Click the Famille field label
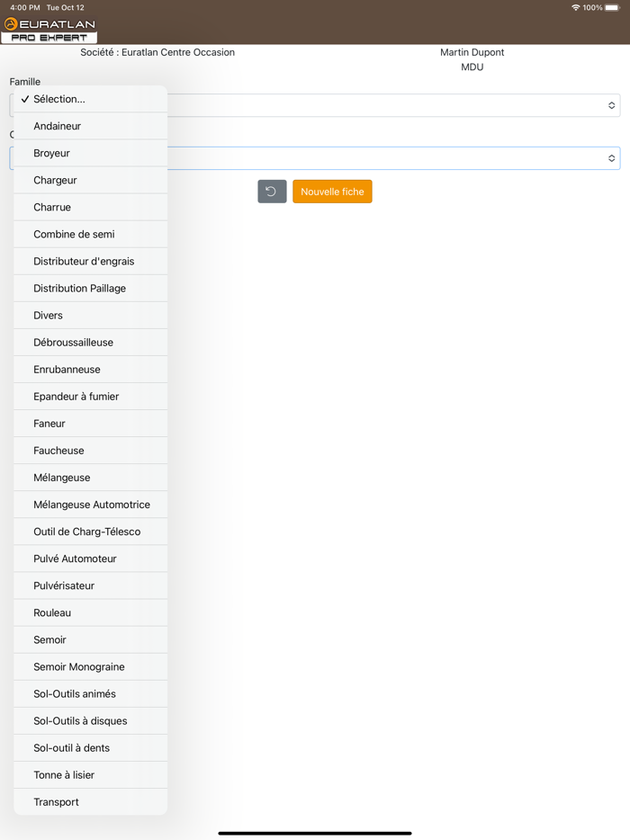Image resolution: width=630 pixels, height=840 pixels. [24, 82]
